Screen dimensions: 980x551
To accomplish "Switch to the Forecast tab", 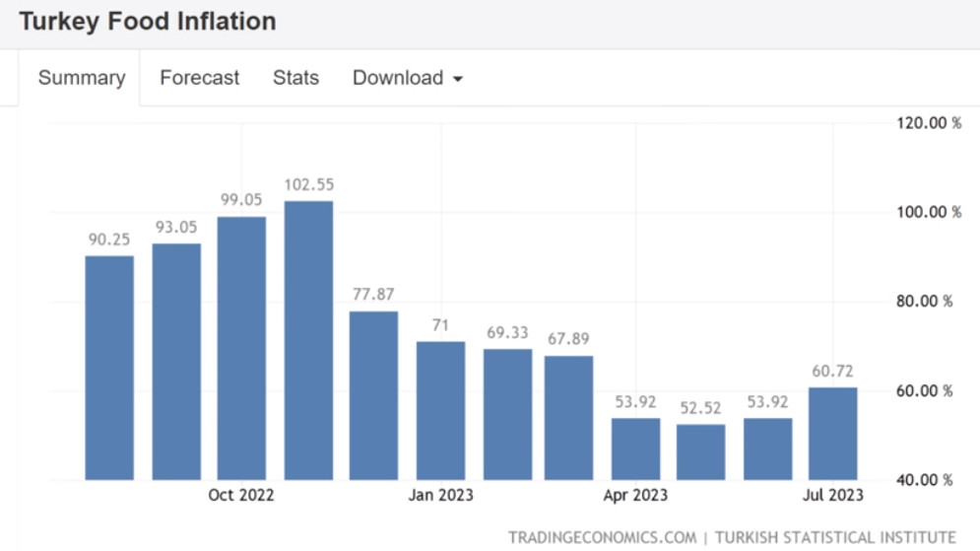I will [199, 78].
